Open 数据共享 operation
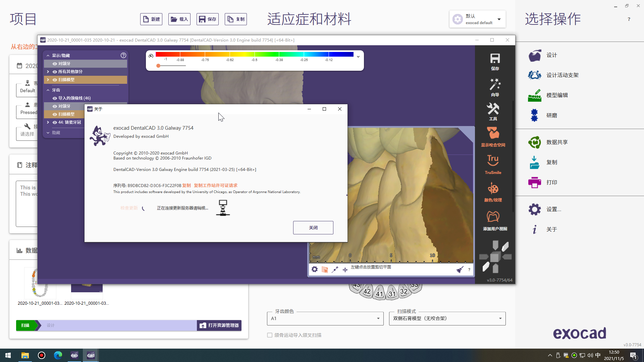The width and height of the screenshot is (644, 362). coord(535,142)
